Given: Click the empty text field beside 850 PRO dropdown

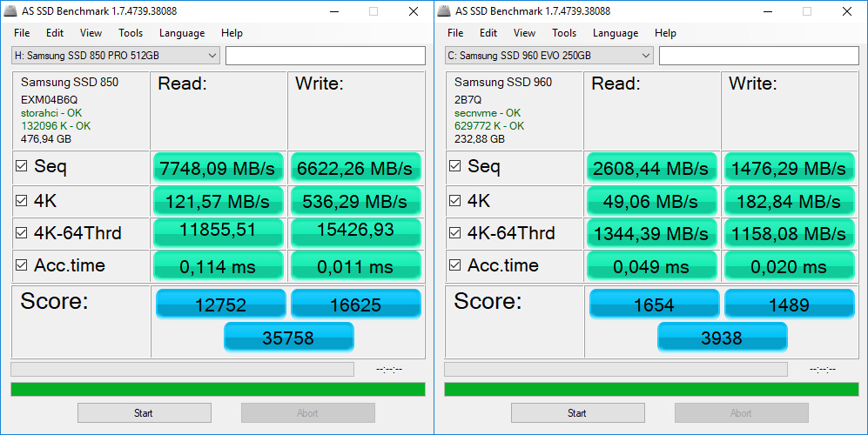Looking at the screenshot, I should (x=326, y=56).
